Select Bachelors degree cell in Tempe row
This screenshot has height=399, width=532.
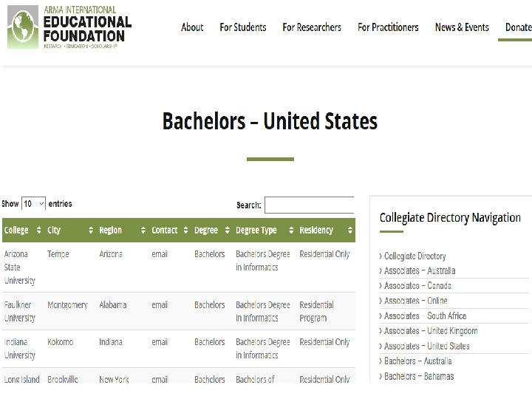click(210, 254)
